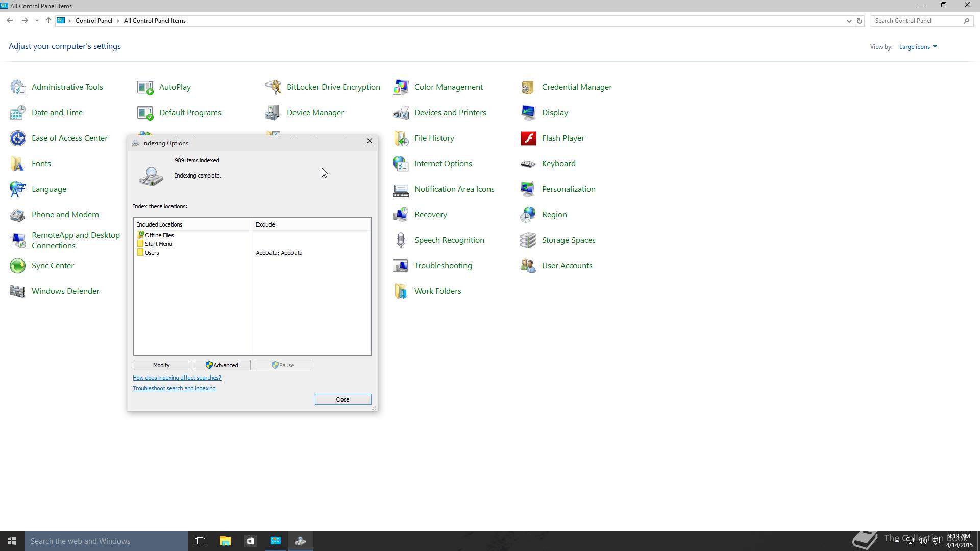Open Windows Defender icon

pyautogui.click(x=18, y=291)
